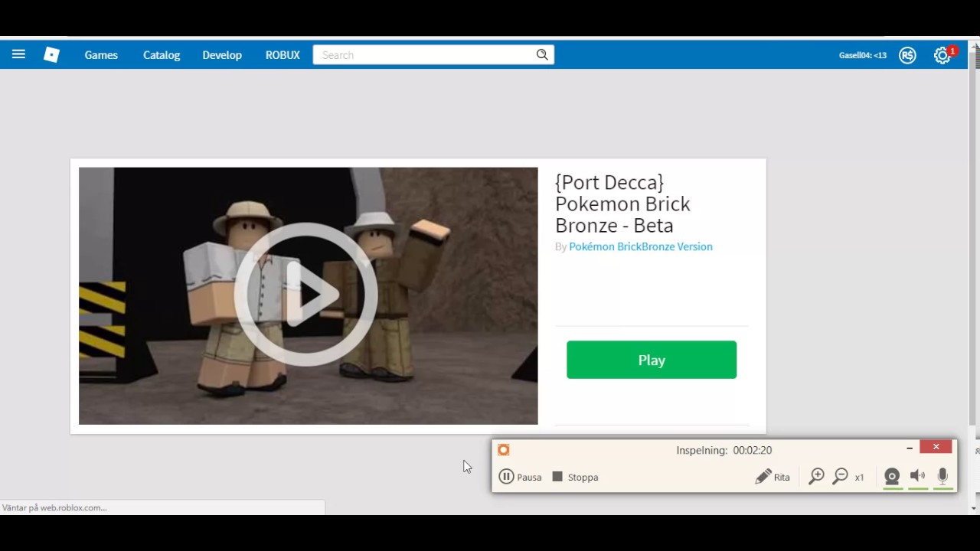Go to the Develop section
Viewport: 980px width, 551px height.
[222, 55]
